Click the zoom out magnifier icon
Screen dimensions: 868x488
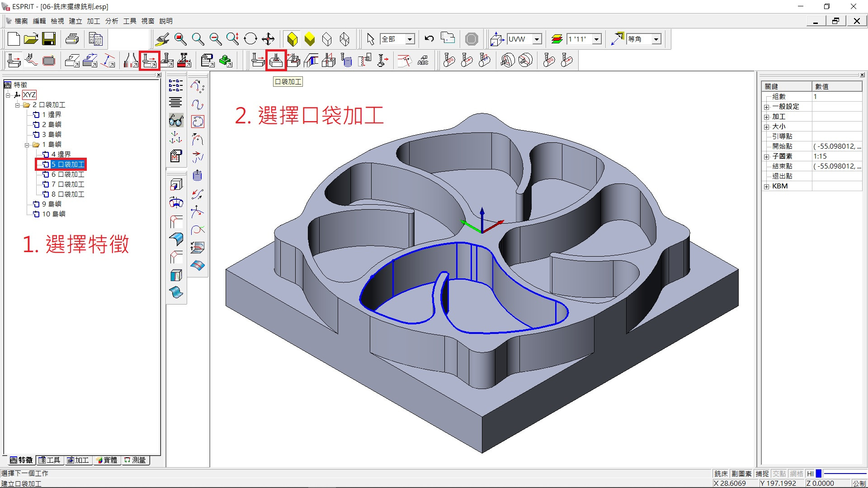pyautogui.click(x=215, y=39)
